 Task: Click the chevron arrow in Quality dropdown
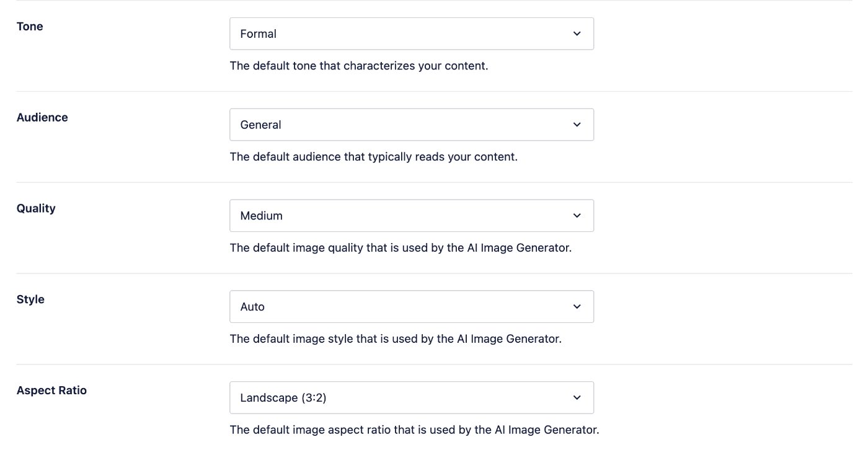point(577,216)
